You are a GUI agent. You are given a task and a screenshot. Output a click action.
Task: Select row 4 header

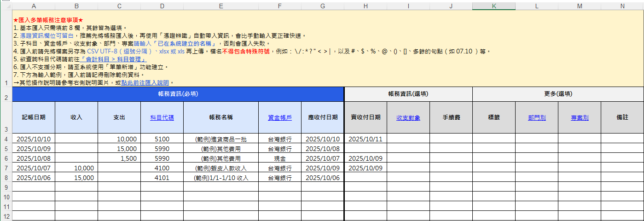pyautogui.click(x=6, y=139)
